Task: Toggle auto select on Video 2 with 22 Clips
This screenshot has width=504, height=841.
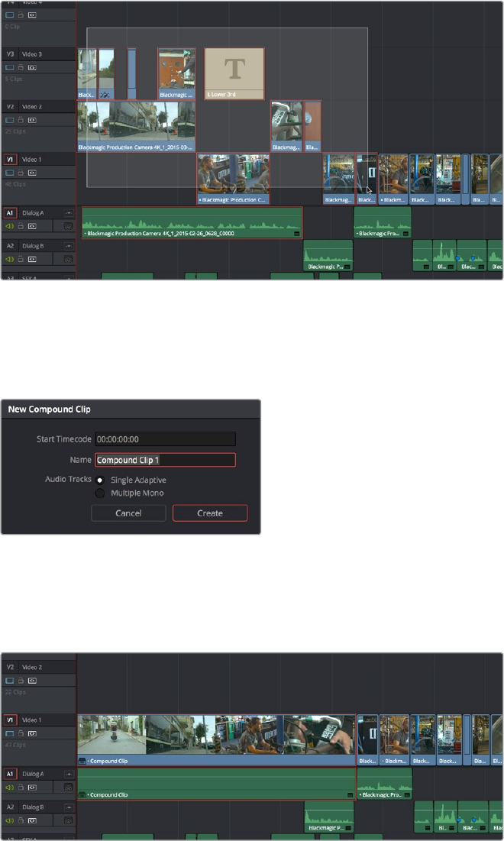Action: point(32,681)
